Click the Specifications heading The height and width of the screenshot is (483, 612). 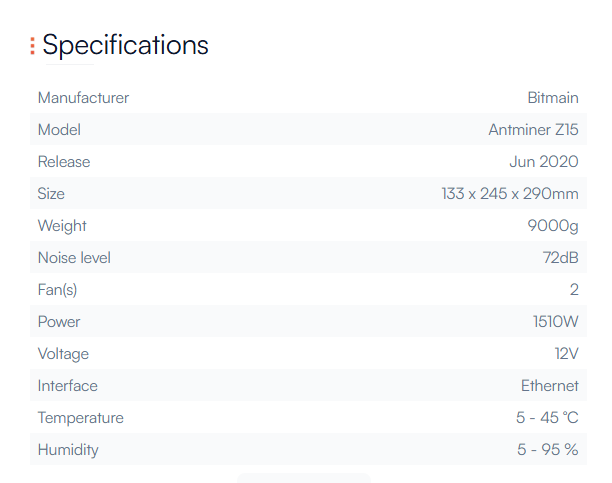(125, 45)
